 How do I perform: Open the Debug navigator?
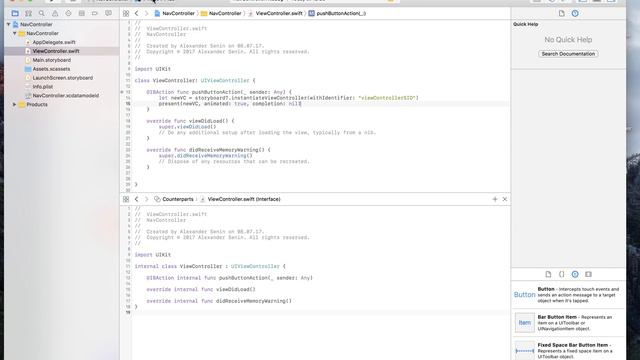tap(82, 13)
